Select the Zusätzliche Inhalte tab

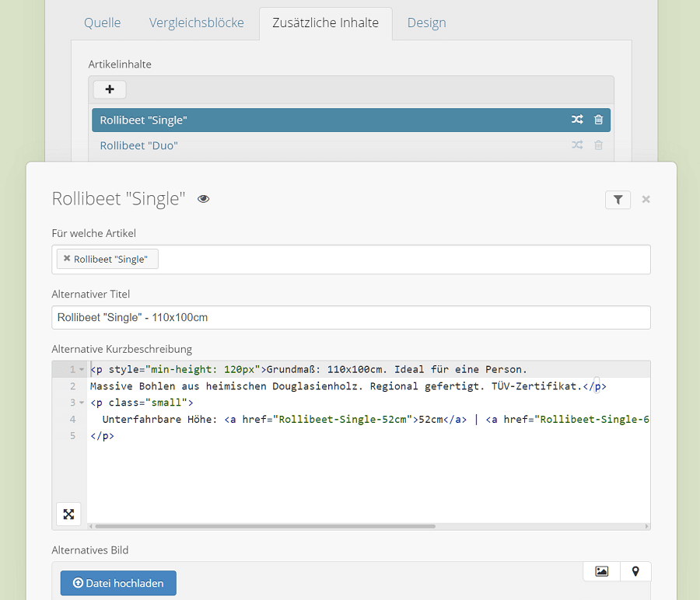[x=325, y=23]
